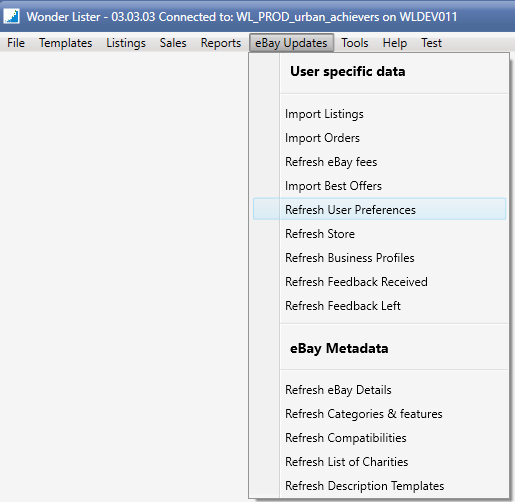Image resolution: width=515 pixels, height=502 pixels.
Task: Open the Templates menu
Action: (x=65, y=43)
